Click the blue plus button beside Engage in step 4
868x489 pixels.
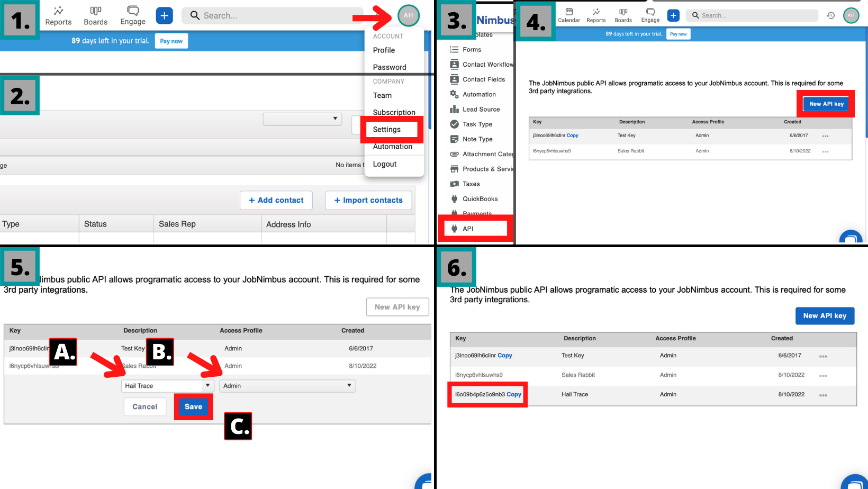(x=673, y=15)
